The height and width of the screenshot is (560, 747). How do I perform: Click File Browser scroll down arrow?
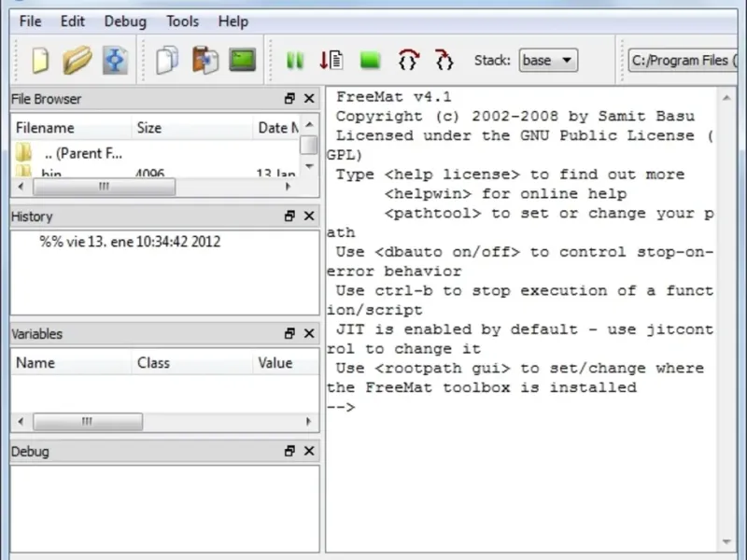(309, 166)
